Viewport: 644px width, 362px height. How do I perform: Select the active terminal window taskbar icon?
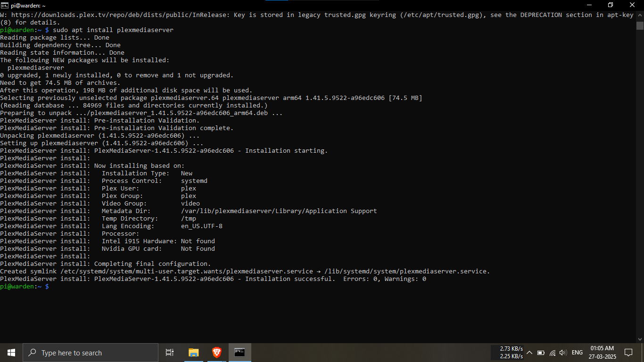240,352
